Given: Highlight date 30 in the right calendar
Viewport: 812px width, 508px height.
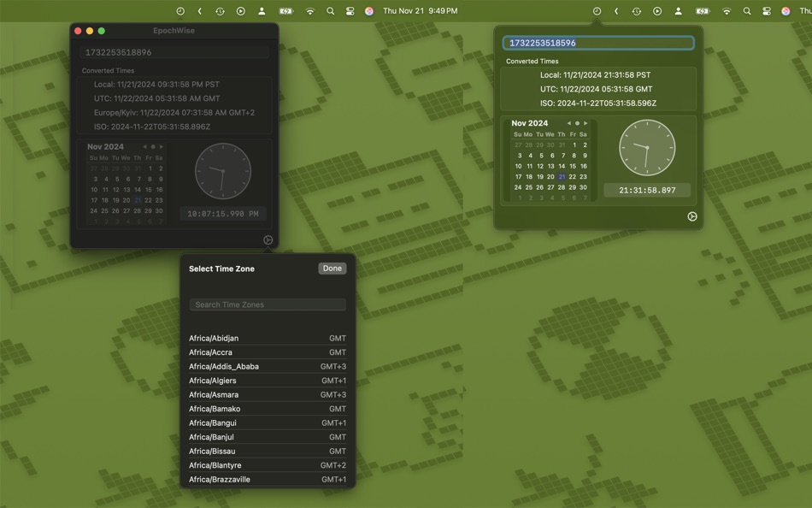Looking at the screenshot, I should (x=585, y=186).
